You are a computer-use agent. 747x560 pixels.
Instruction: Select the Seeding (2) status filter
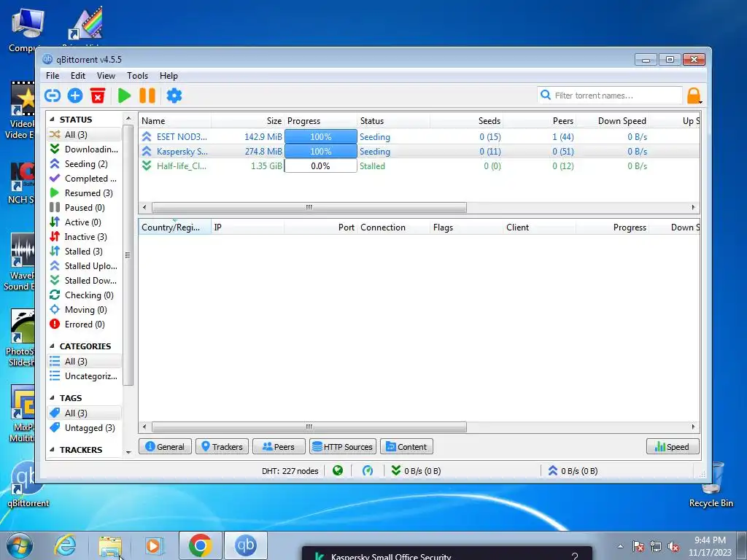[x=85, y=164]
